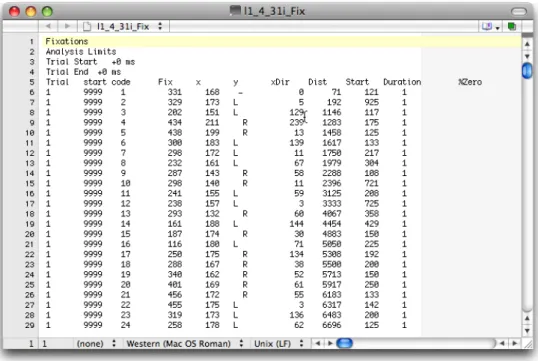Click the horizontal scrollbar blue thumb

(344, 343)
